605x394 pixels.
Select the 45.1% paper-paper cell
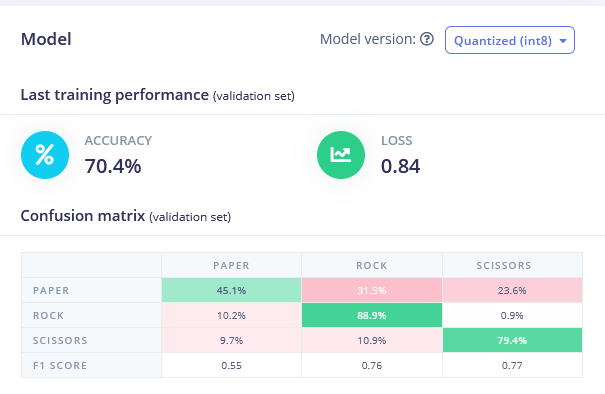(x=231, y=290)
